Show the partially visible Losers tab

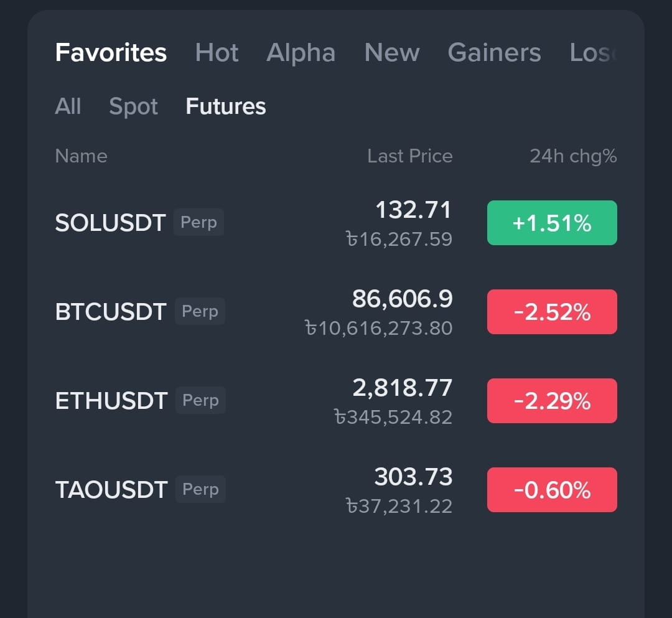pyautogui.click(x=593, y=53)
